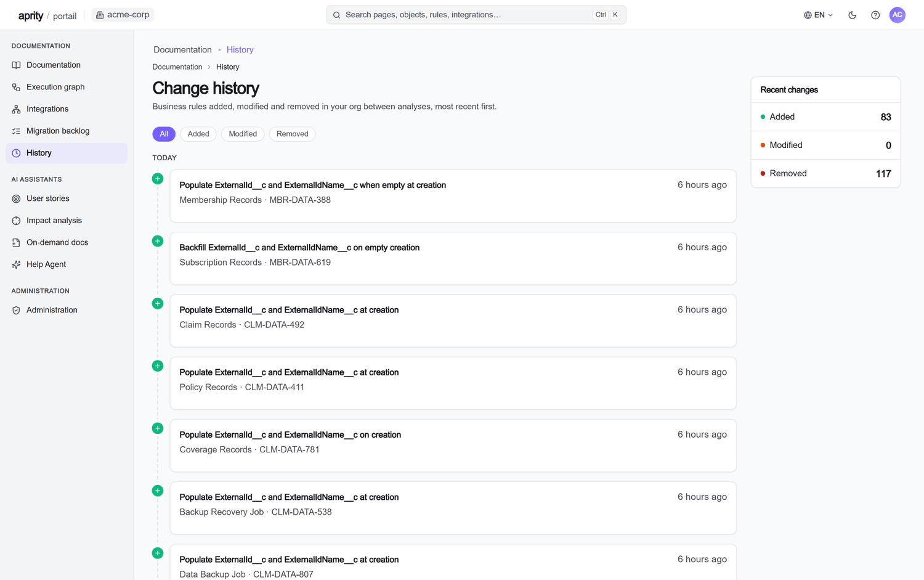
Task: Select the All filter chip
Action: [x=164, y=134]
